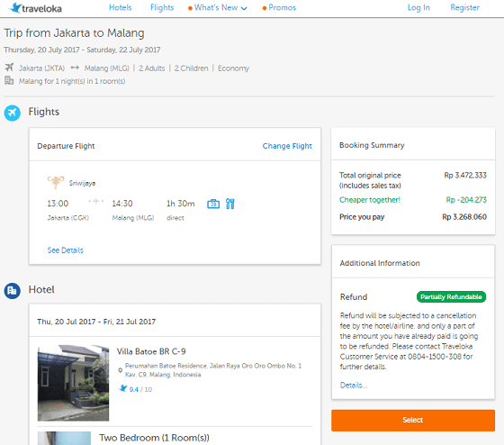This screenshot has height=445, width=504.
Task: Click the location pin icon by hotel address
Action: pos(121,370)
